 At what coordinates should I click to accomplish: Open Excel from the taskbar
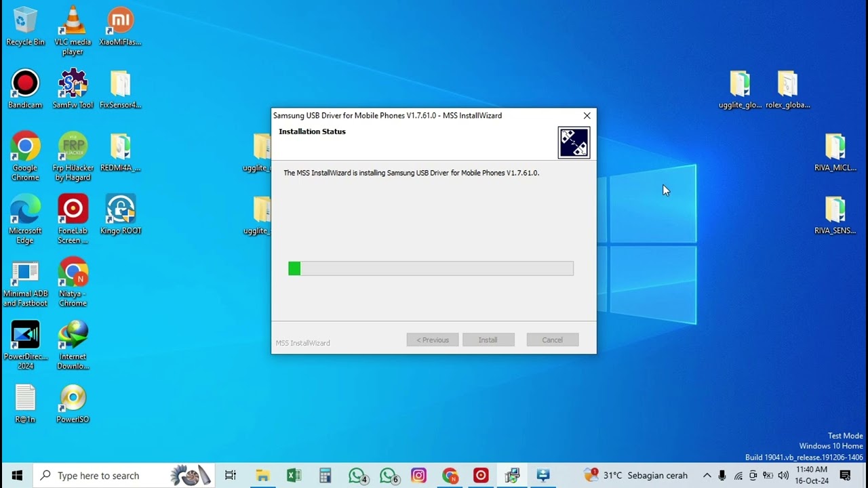pyautogui.click(x=294, y=475)
